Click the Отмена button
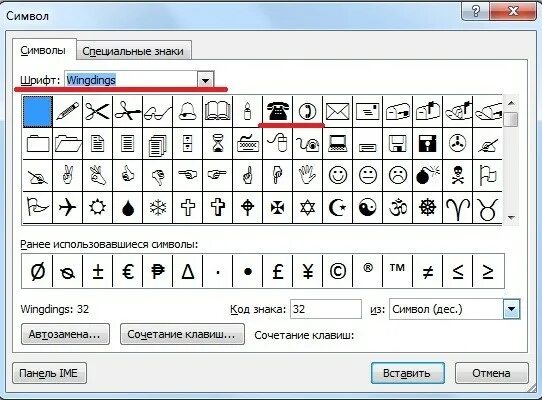The height and width of the screenshot is (400, 542). [x=492, y=373]
